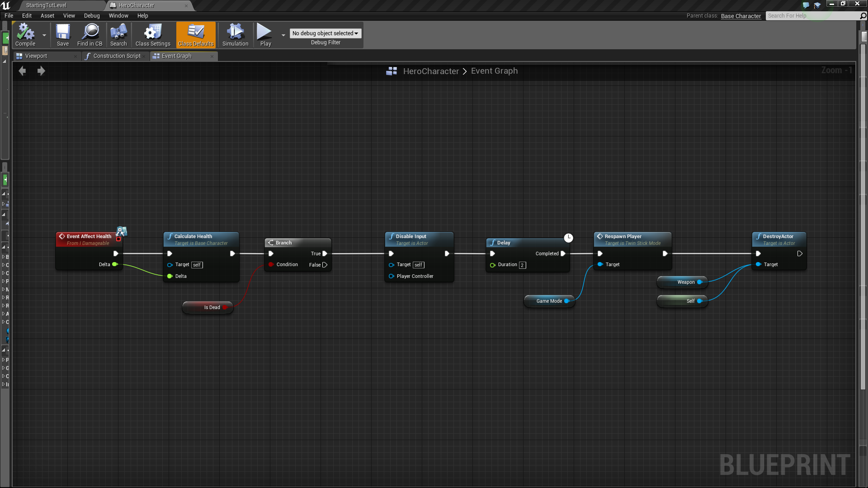
Task: Expand the Compile options dropdown arrow
Action: point(44,35)
